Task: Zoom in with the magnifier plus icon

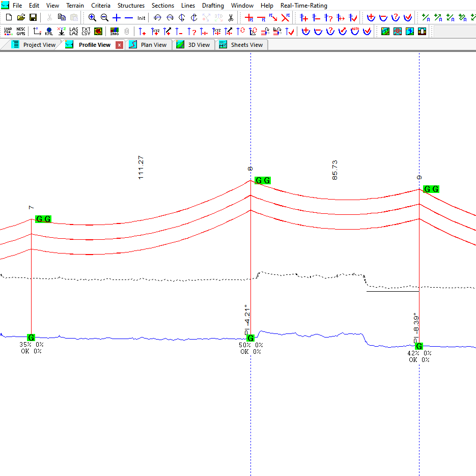Action: (92, 17)
